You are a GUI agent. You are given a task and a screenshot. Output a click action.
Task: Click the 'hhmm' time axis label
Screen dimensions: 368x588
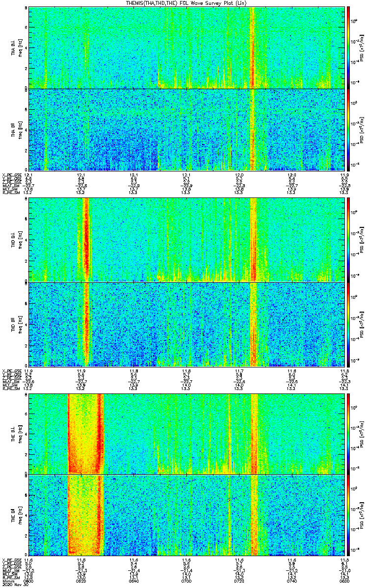8,581
